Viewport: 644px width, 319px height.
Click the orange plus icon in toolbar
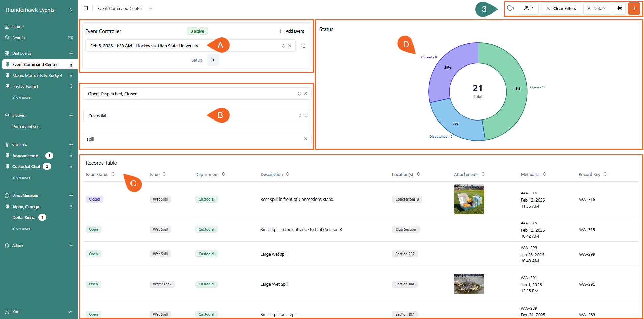click(634, 8)
